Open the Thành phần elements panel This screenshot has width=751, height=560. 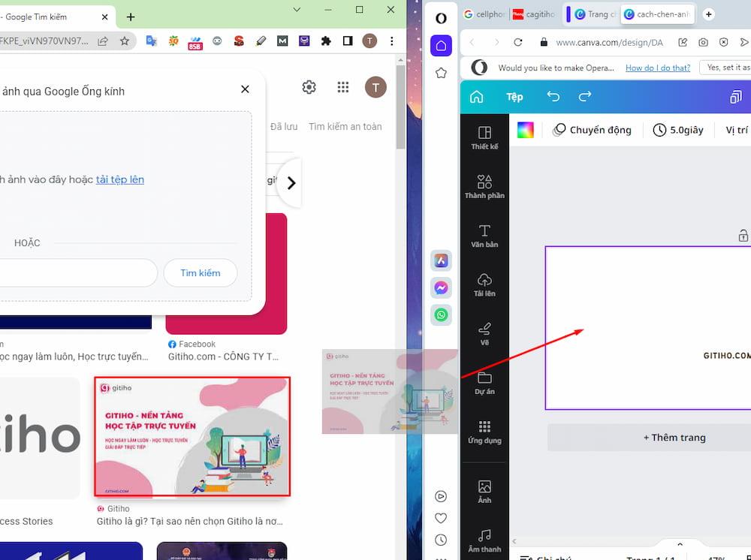click(484, 187)
